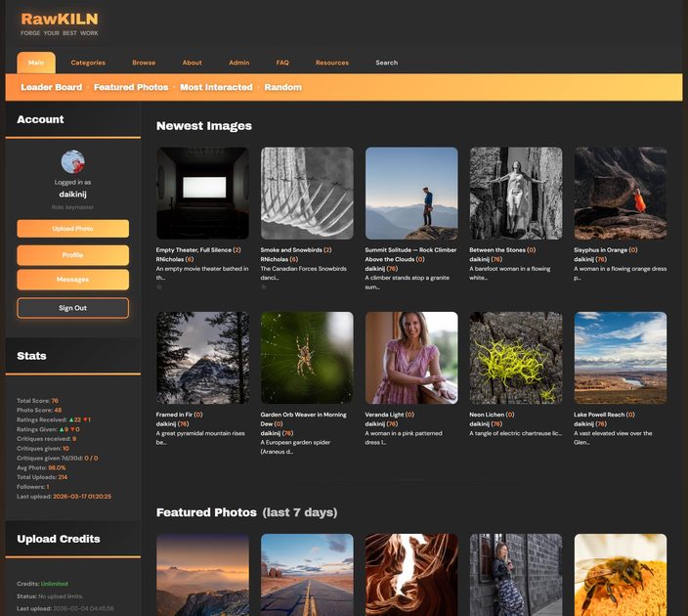Open the Framed in Fir thumbnail
Viewport: 688px width, 616px height.
click(x=202, y=358)
